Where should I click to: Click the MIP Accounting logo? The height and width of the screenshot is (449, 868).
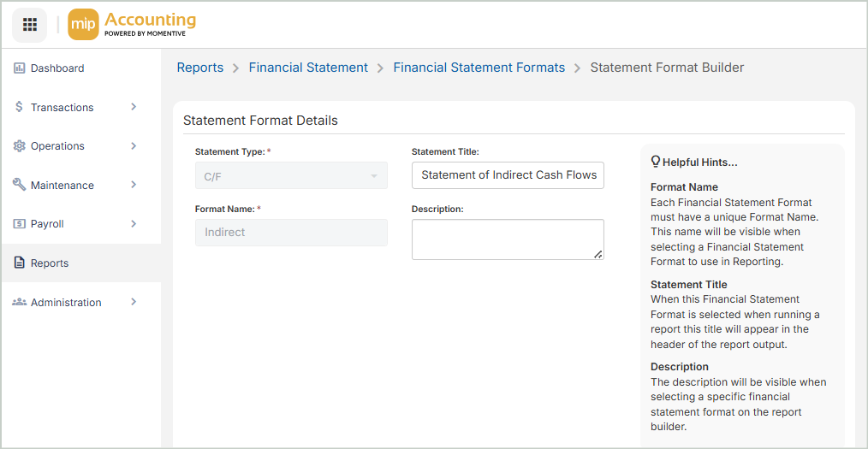[x=133, y=25]
